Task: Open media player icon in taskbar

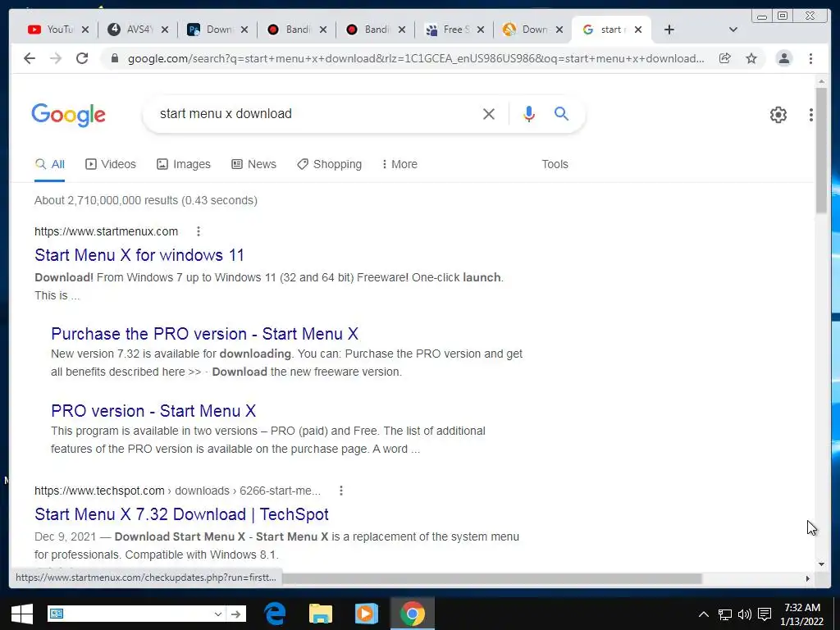Action: (x=367, y=614)
